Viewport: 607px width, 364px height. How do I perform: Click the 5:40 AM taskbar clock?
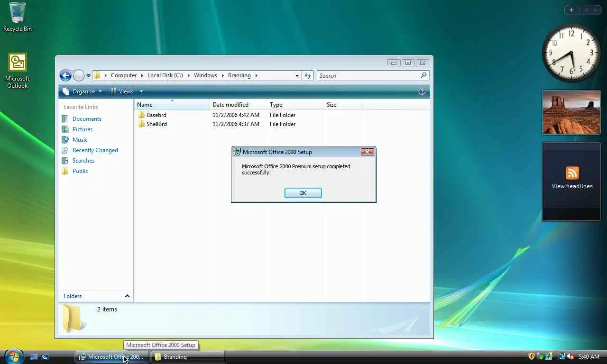pos(589,357)
